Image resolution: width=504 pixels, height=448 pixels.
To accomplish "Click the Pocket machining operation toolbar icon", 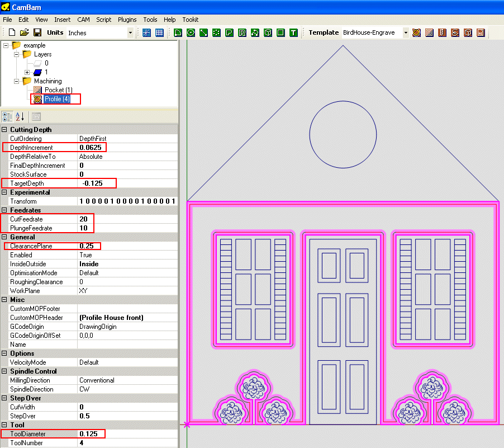I will pyautogui.click(x=429, y=33).
